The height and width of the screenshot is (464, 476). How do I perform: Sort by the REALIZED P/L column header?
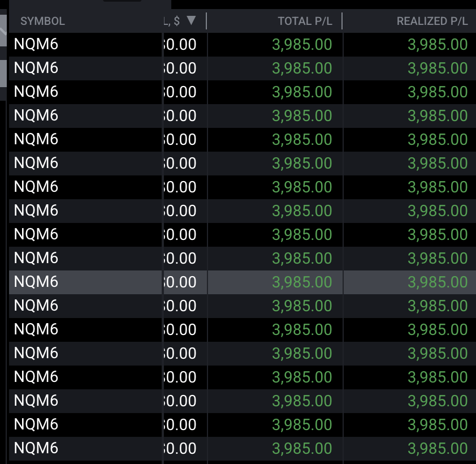click(x=432, y=21)
